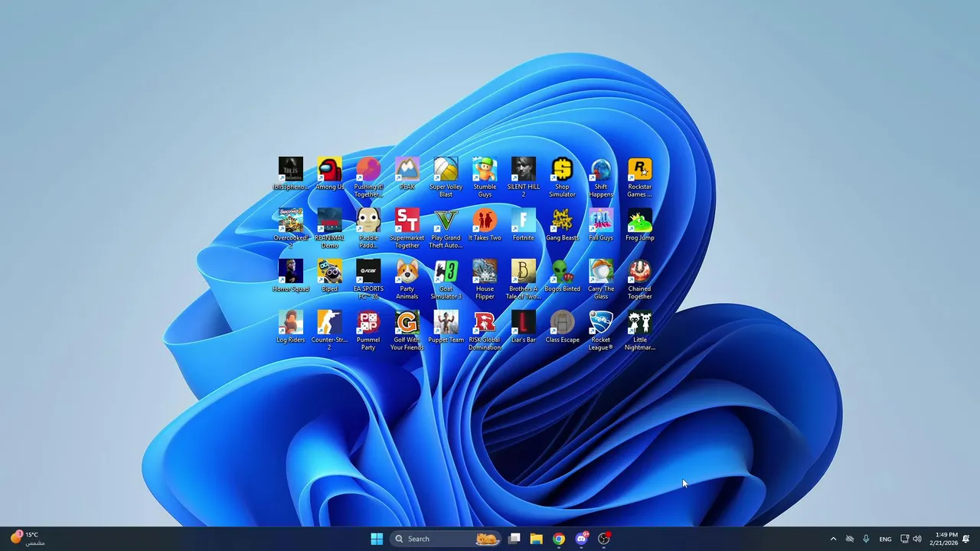
Task: Click the microphone tray icon
Action: [866, 539]
